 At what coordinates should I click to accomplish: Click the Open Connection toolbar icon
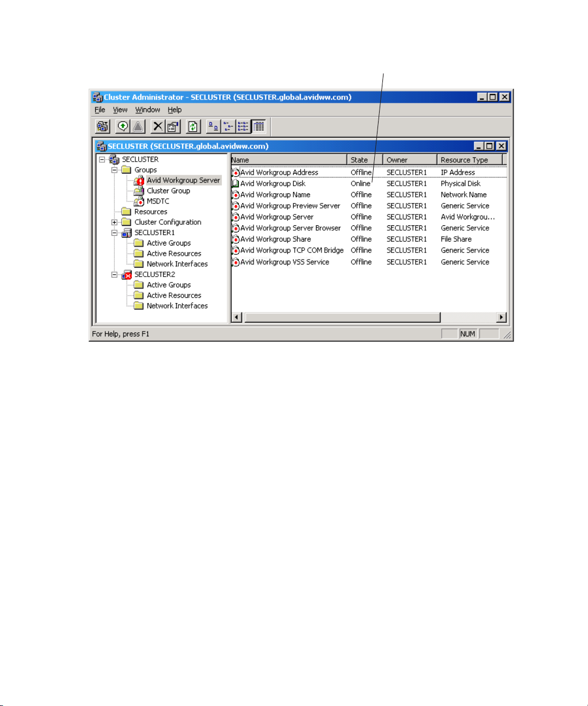[x=103, y=127]
